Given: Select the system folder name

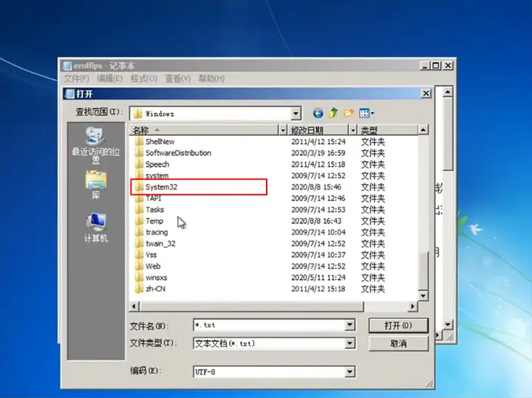Looking at the screenshot, I should [157, 176].
